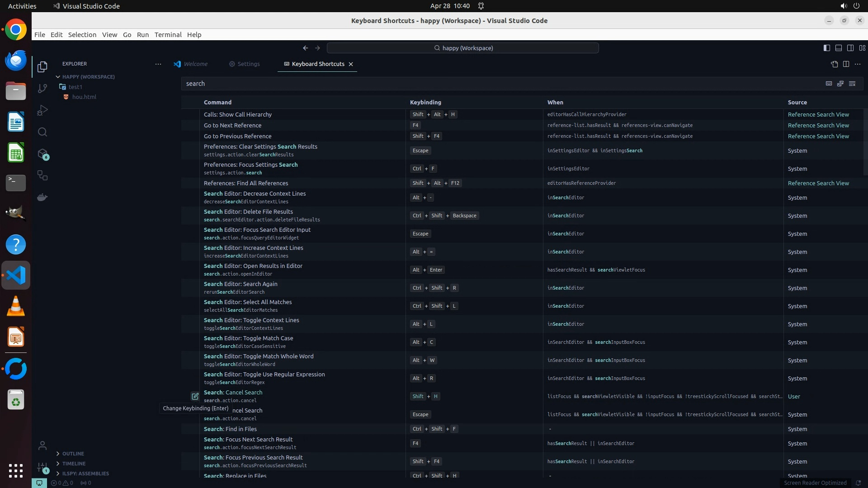Image resolution: width=868 pixels, height=488 pixels.
Task: Toggle Sort by Precedence in search bar
Action: point(840,84)
